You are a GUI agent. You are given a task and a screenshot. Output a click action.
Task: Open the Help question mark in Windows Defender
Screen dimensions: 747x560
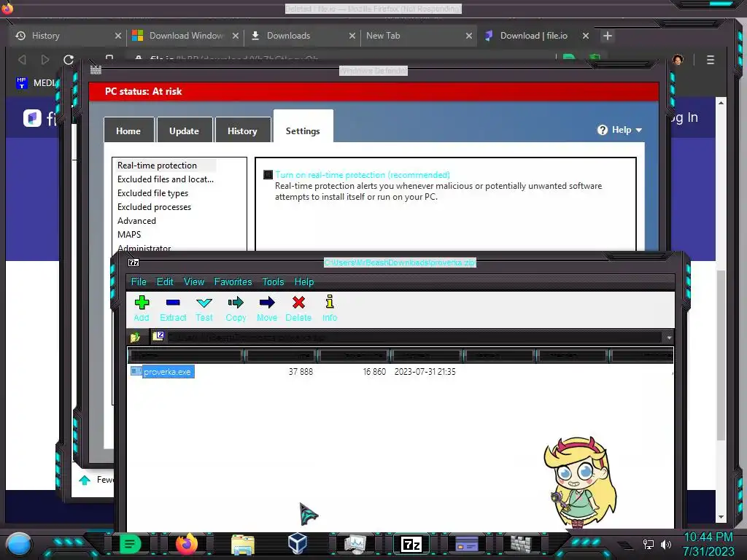pos(602,130)
